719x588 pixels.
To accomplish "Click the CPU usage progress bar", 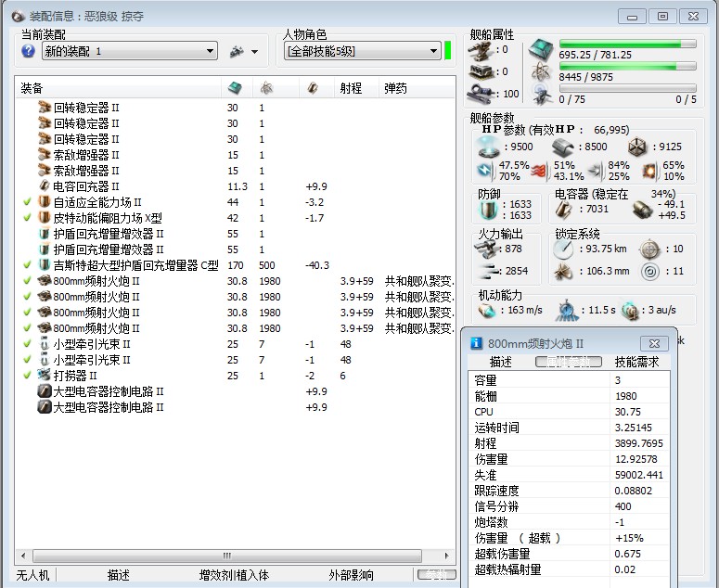I will click(x=627, y=44).
